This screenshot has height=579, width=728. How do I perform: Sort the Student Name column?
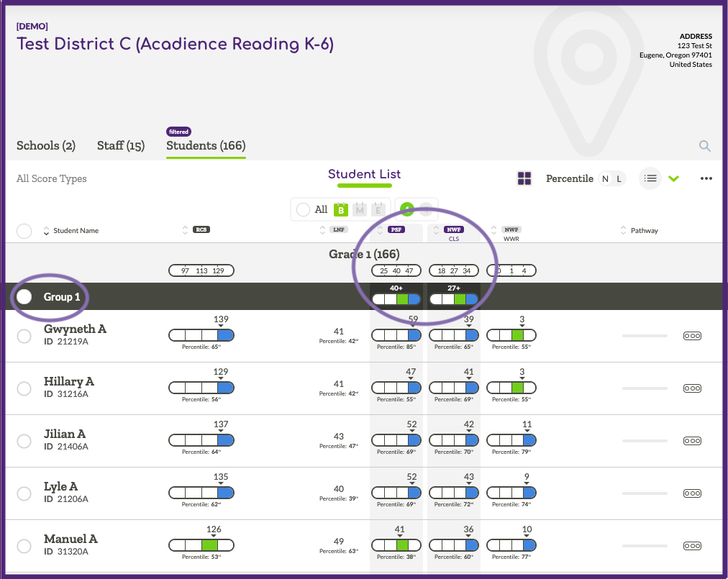(46, 231)
